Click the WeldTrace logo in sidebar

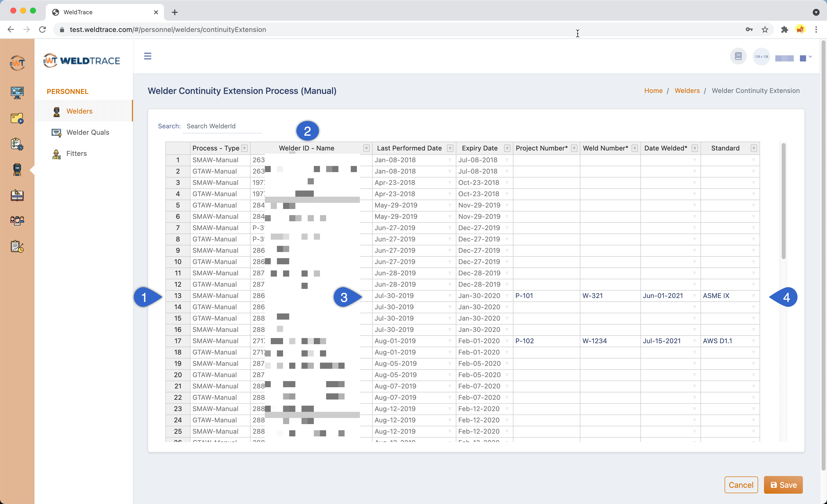pos(81,61)
